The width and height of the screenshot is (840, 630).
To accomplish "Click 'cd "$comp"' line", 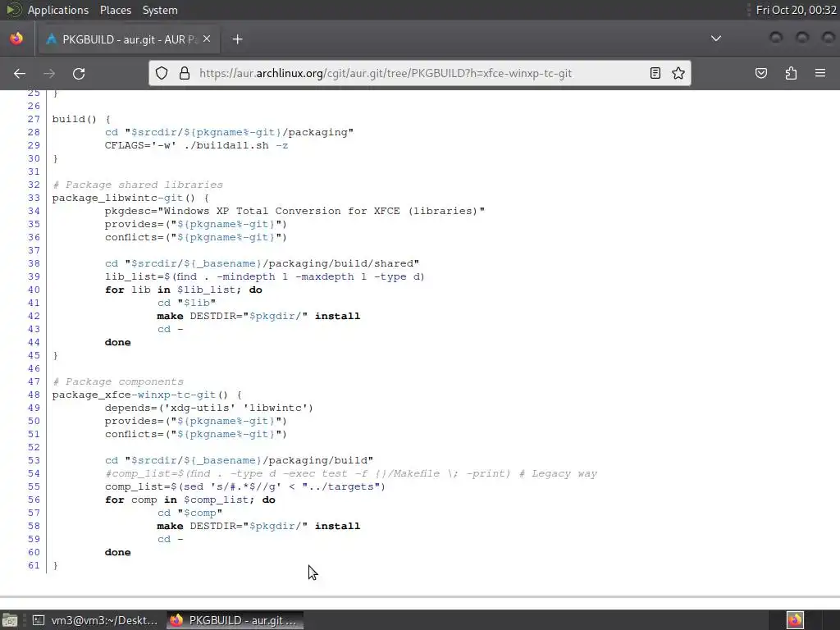I will tap(189, 513).
